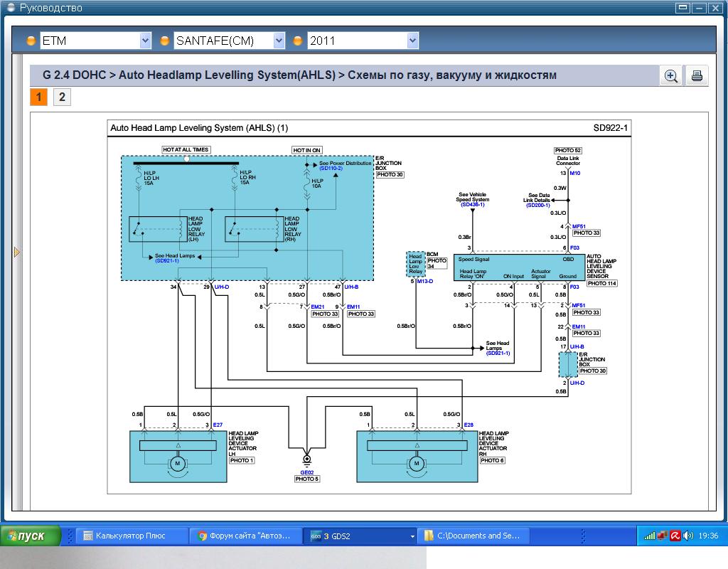The width and height of the screenshot is (728, 569).
Task: Open the GDS2 taskbar group
Action: coord(360,536)
